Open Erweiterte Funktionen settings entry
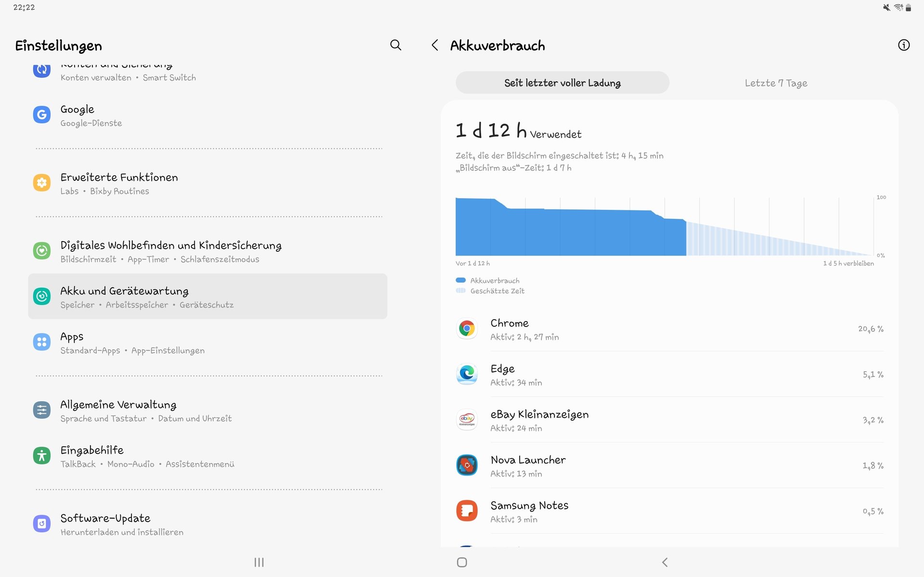The height and width of the screenshot is (577, 924). [x=207, y=183]
